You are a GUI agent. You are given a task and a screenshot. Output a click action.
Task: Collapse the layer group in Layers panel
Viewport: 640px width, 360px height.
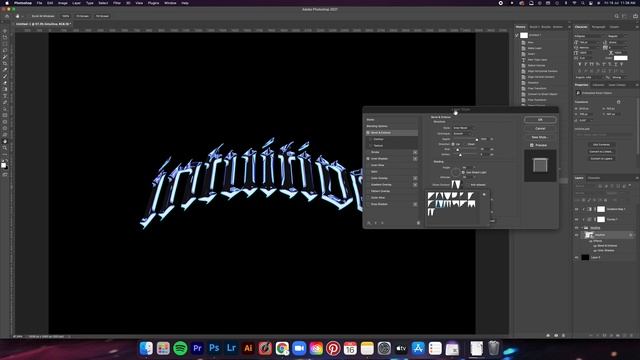pyautogui.click(x=582, y=228)
